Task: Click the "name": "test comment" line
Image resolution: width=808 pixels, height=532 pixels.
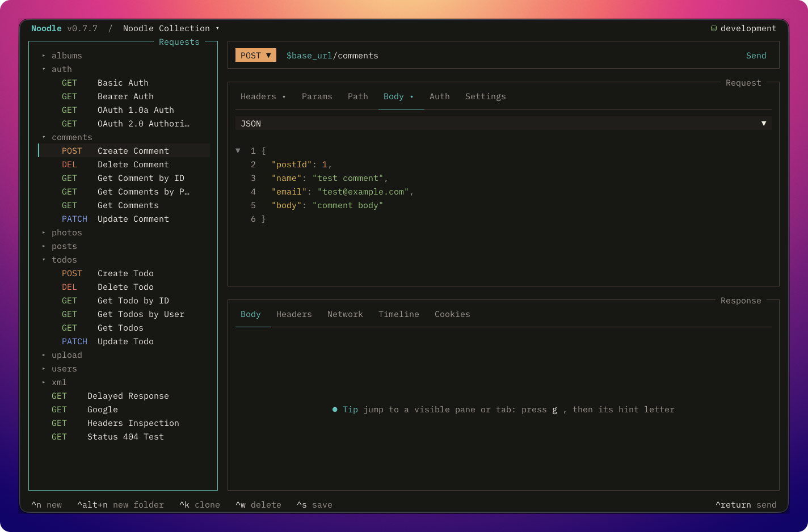Action: (x=330, y=178)
